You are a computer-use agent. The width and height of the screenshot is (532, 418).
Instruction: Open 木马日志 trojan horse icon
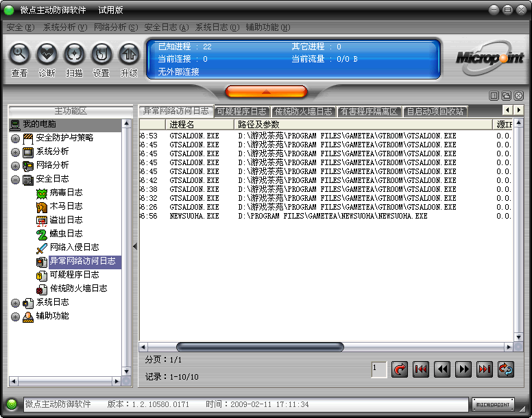click(x=41, y=207)
